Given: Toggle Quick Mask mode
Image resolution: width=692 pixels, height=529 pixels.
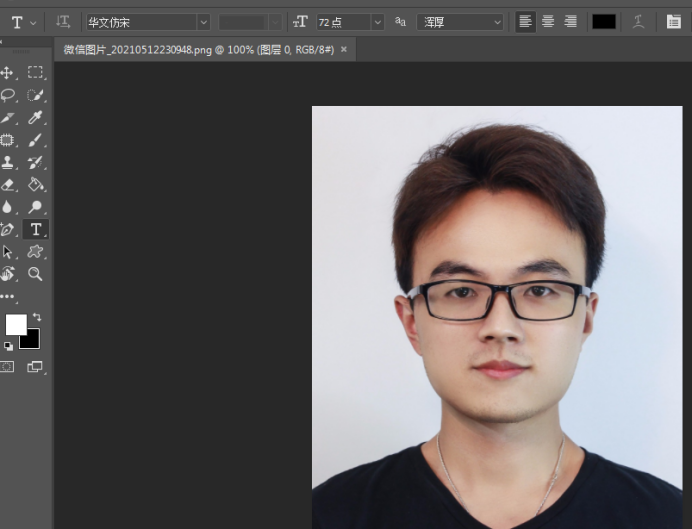Looking at the screenshot, I should [x=7, y=367].
